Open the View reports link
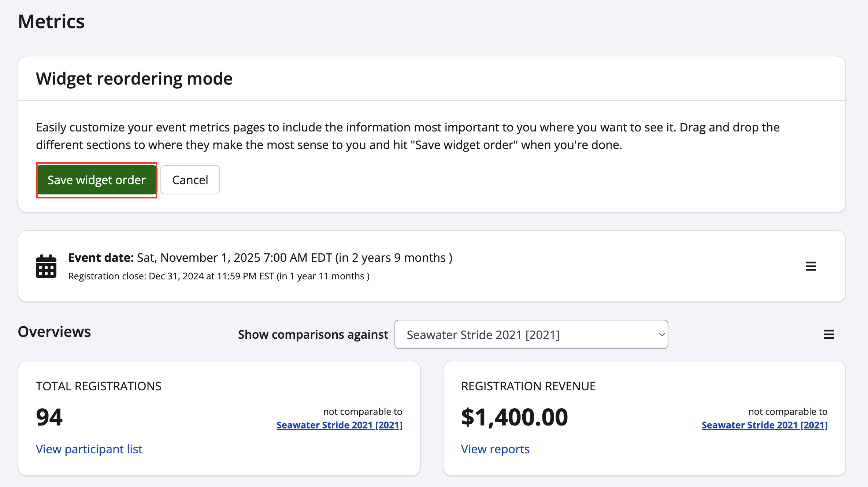Screen dimensions: 868x487 495,449
